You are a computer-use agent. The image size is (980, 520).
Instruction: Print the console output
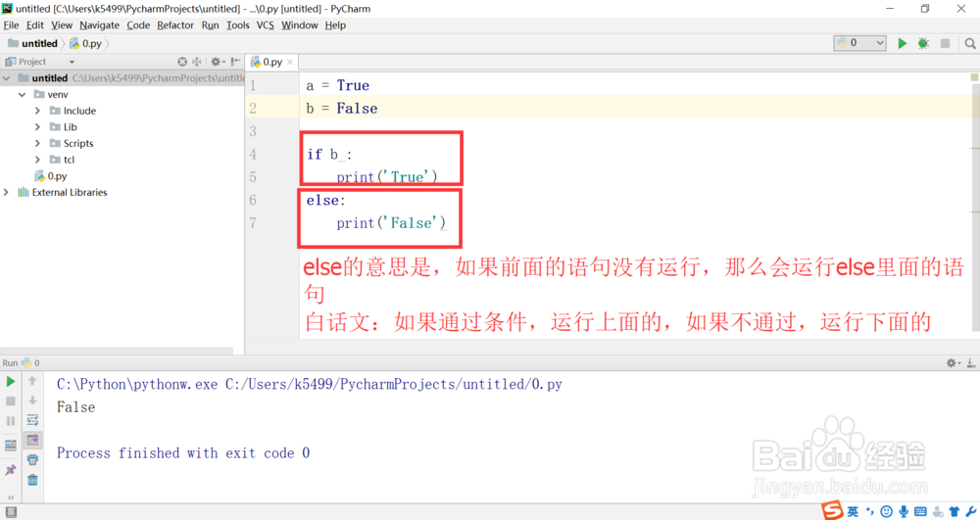point(32,460)
